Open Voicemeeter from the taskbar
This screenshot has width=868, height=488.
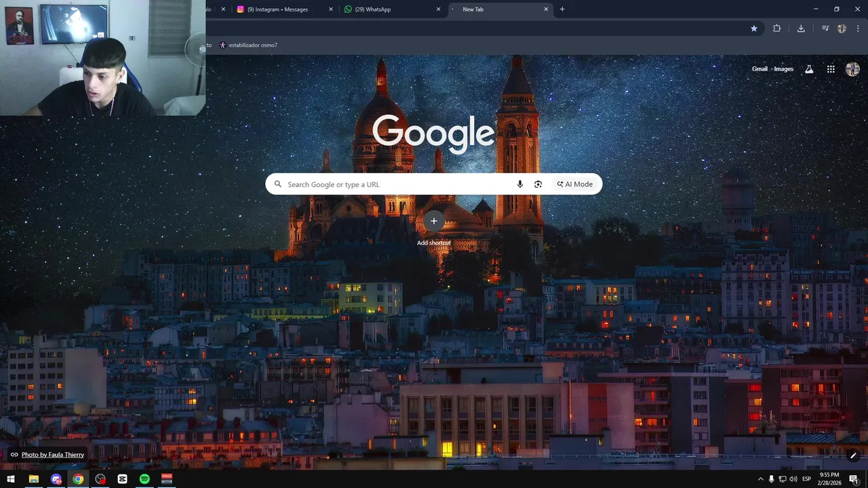167,479
